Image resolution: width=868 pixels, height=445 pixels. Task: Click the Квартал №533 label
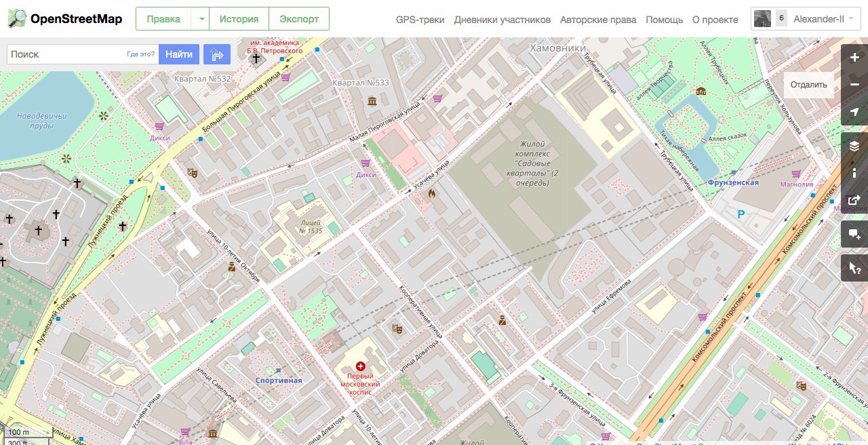(x=361, y=83)
